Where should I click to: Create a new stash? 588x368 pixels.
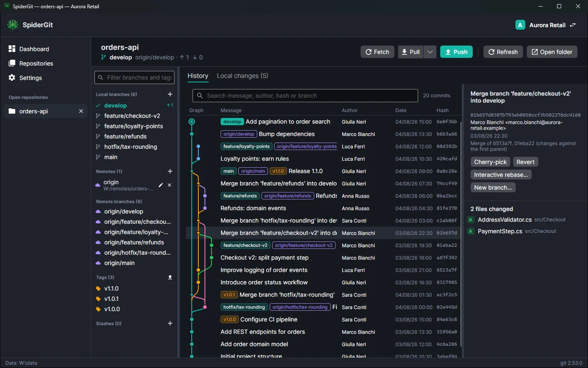[170, 323]
